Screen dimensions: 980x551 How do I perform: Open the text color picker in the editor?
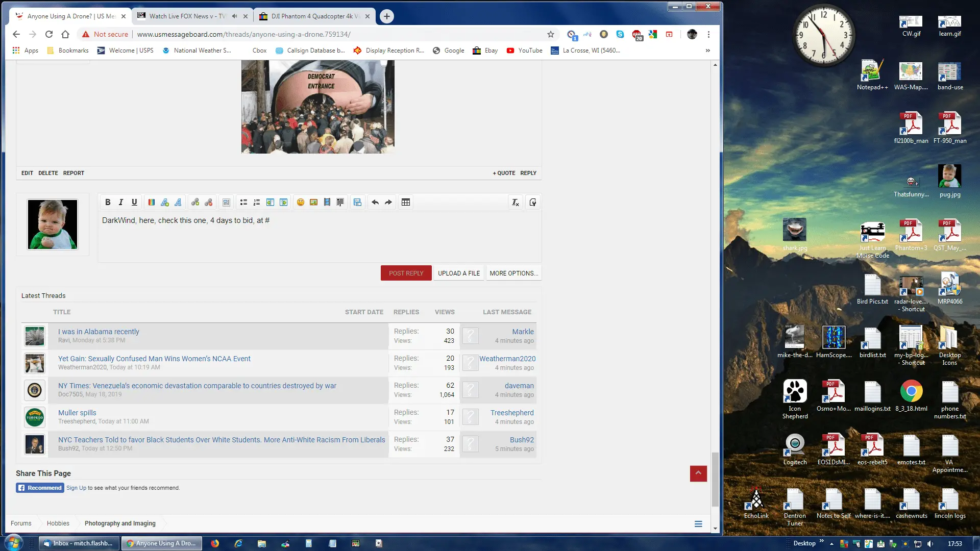point(152,203)
